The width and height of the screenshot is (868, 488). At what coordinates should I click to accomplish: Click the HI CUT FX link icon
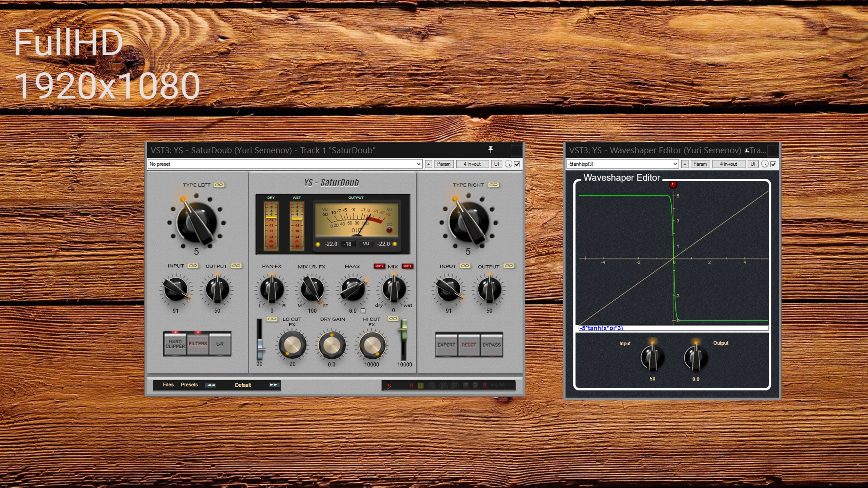(x=393, y=319)
